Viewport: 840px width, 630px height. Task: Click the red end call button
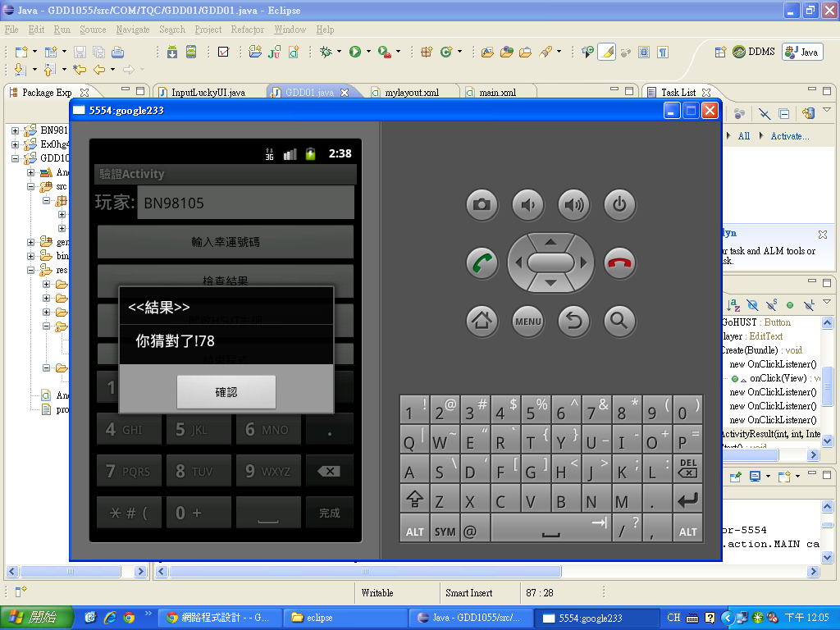(620, 263)
